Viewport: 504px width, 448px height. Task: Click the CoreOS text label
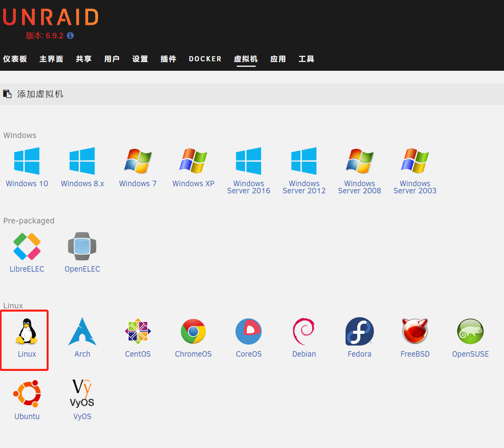(249, 354)
